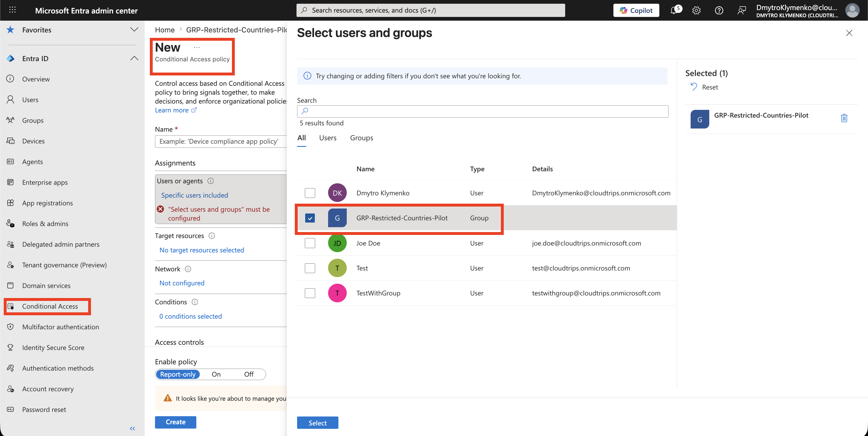Open the New policy ellipsis menu
This screenshot has width=868, height=436.
[x=197, y=47]
